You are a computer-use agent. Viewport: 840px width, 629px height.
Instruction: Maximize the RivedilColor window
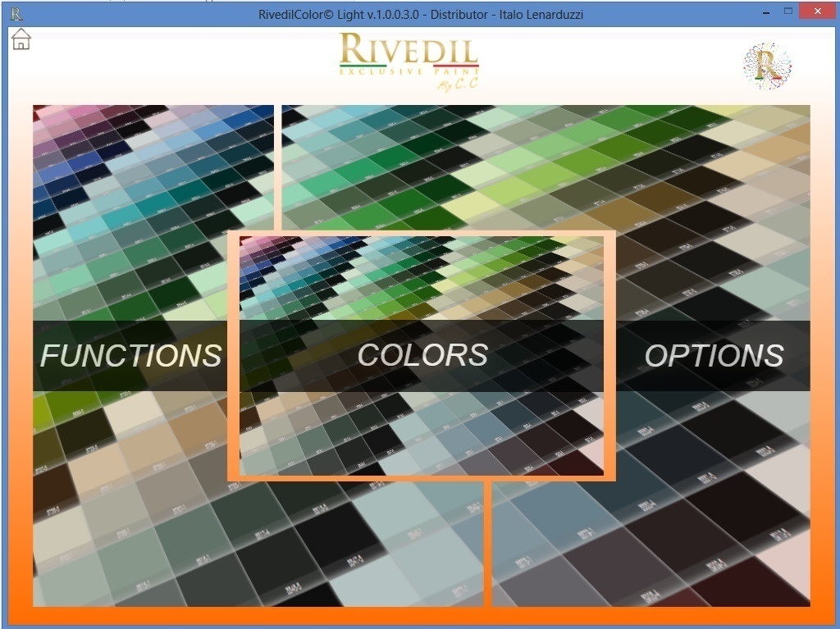788,11
